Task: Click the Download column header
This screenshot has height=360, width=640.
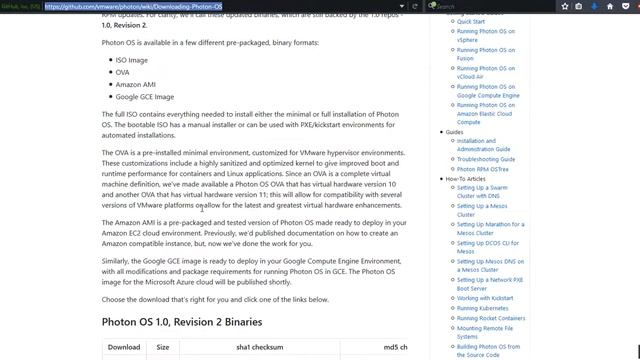Action: coord(124,347)
